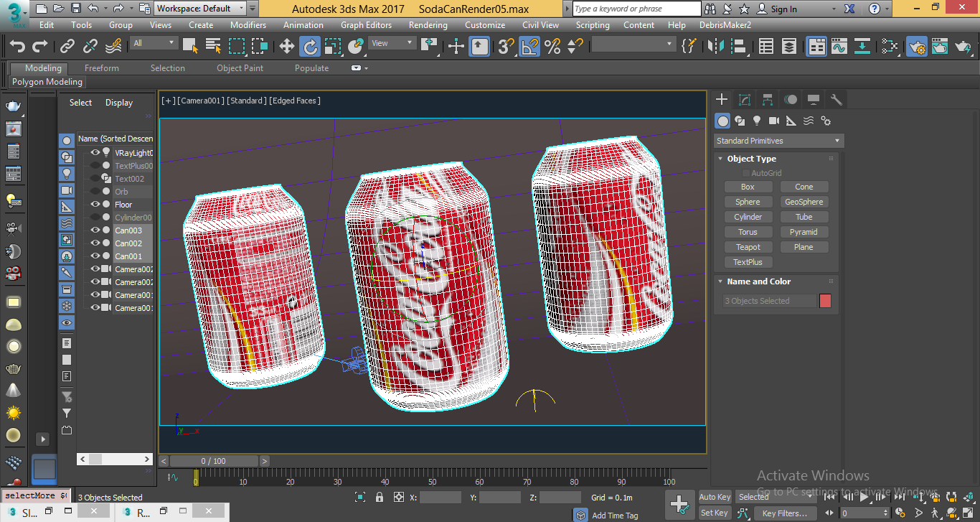Click the object color swatch
This screenshot has width=980, height=522.
click(825, 301)
